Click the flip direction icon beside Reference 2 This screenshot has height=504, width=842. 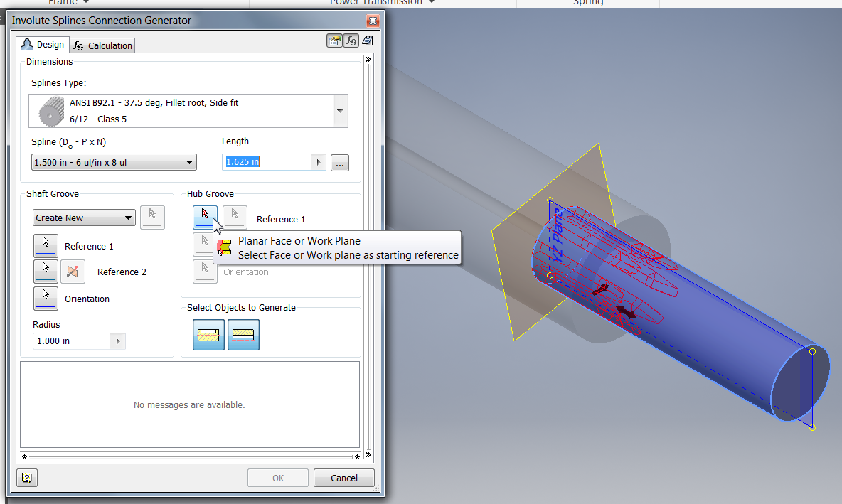73,271
